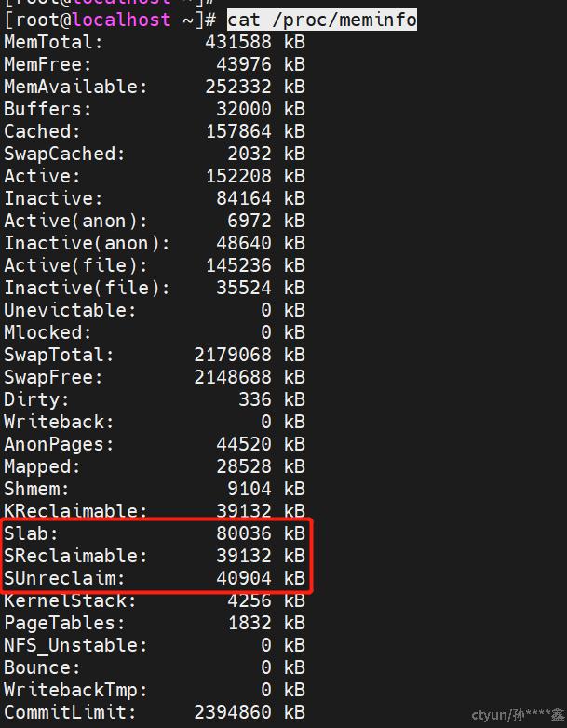Click the SwapTotal value 2179068
Screen dimensions: 567x728
pos(233,355)
